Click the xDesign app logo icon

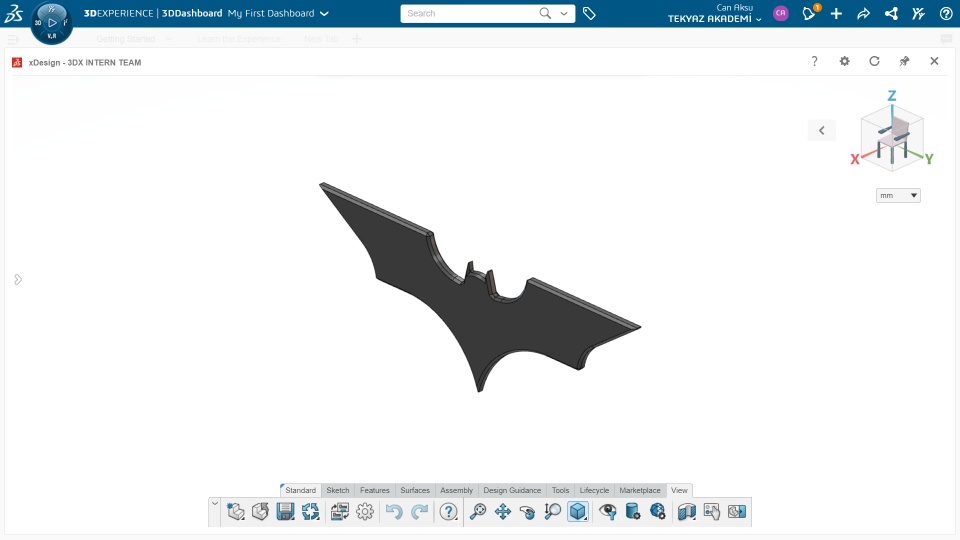17,62
